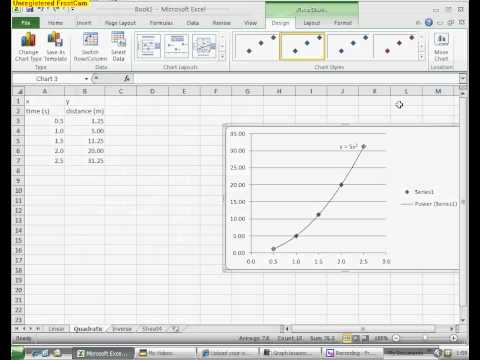Adjust the zoom slider handle
Screen dimensions: 480x360
[x=425, y=338]
